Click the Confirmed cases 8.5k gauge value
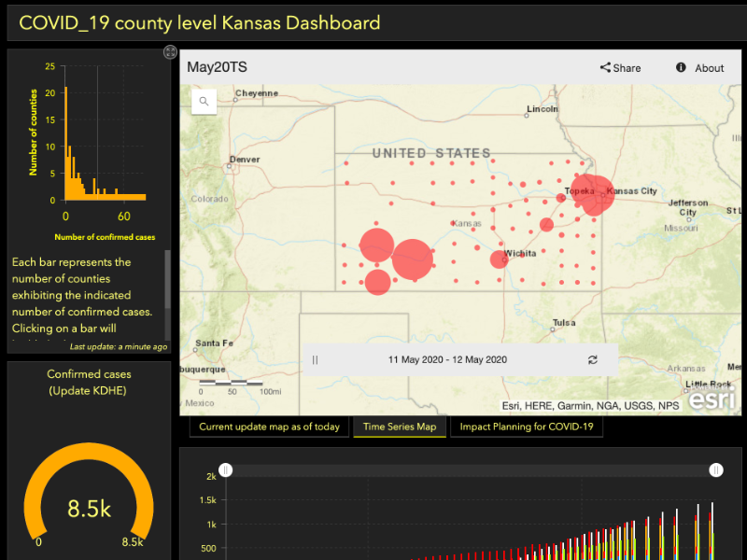The width and height of the screenshot is (747, 560). 89,509
